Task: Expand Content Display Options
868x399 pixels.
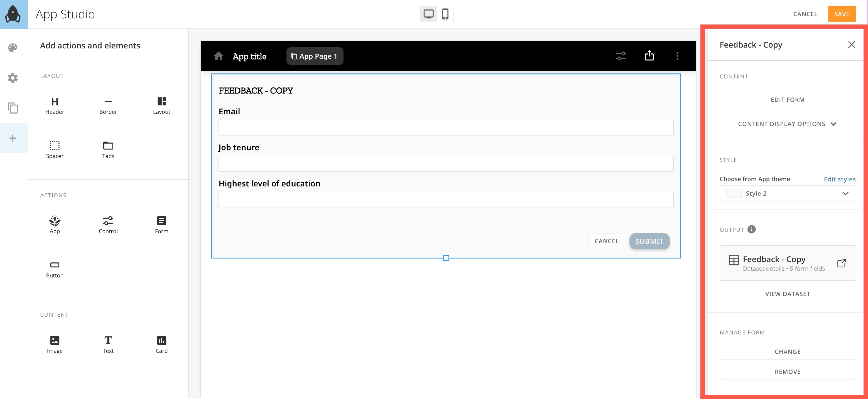Action: 787,124
